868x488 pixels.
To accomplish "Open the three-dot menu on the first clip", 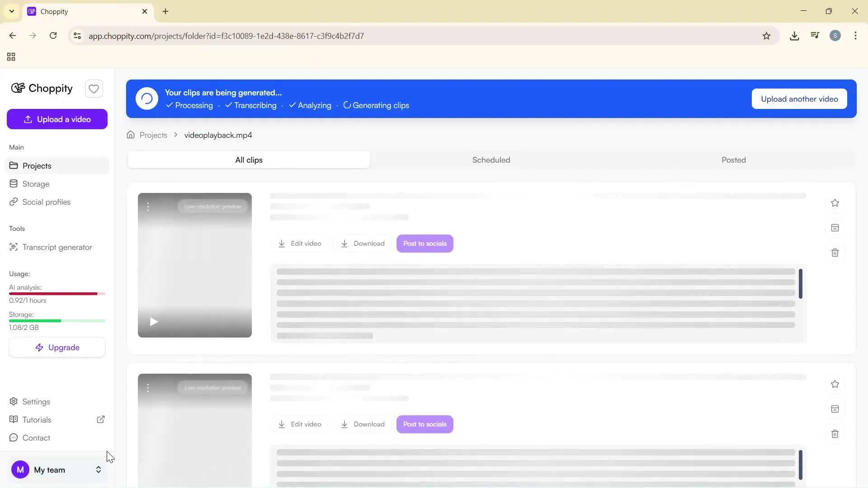I will pos(148,206).
